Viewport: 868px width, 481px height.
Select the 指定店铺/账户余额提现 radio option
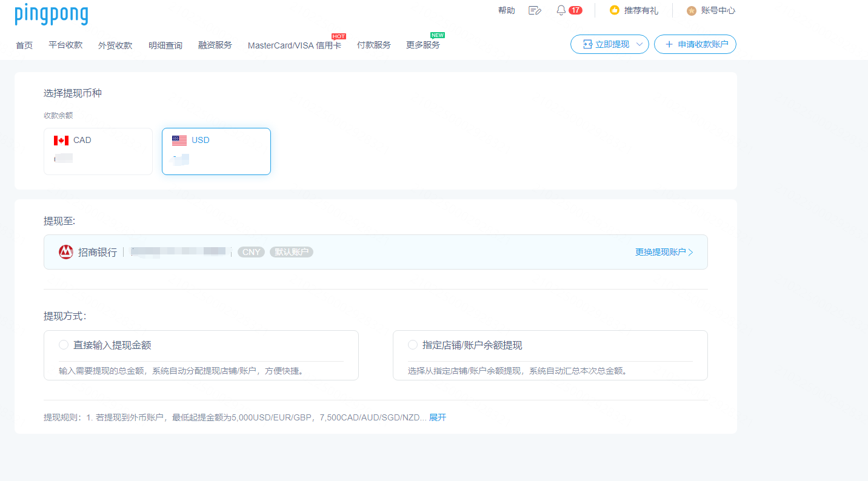413,345
